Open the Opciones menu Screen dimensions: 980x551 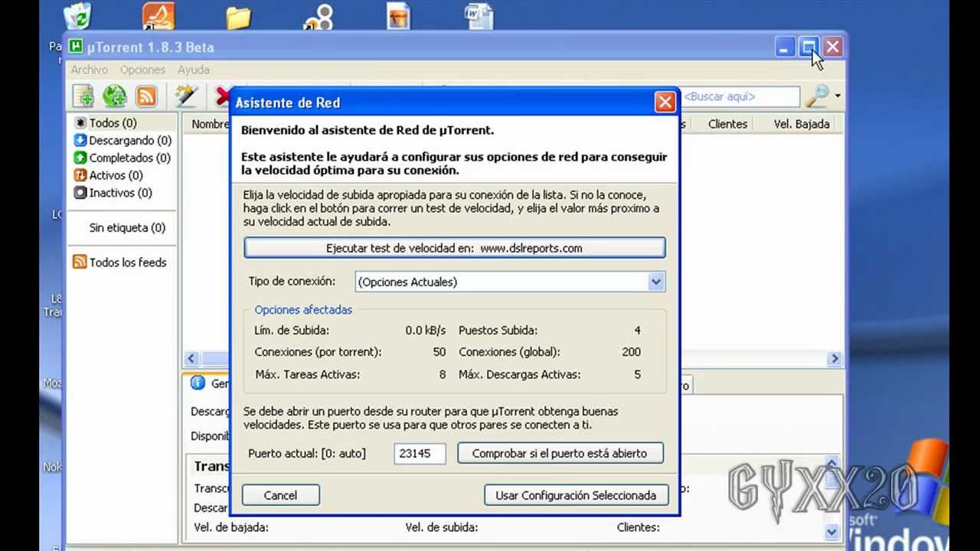(x=142, y=70)
